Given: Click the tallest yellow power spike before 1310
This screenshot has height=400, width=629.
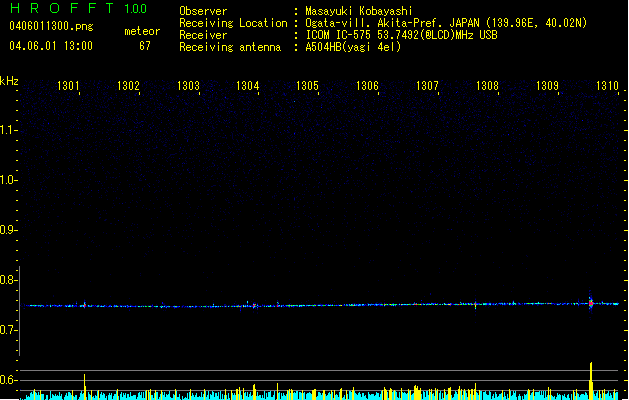Looking at the screenshot, I should [x=591, y=381].
